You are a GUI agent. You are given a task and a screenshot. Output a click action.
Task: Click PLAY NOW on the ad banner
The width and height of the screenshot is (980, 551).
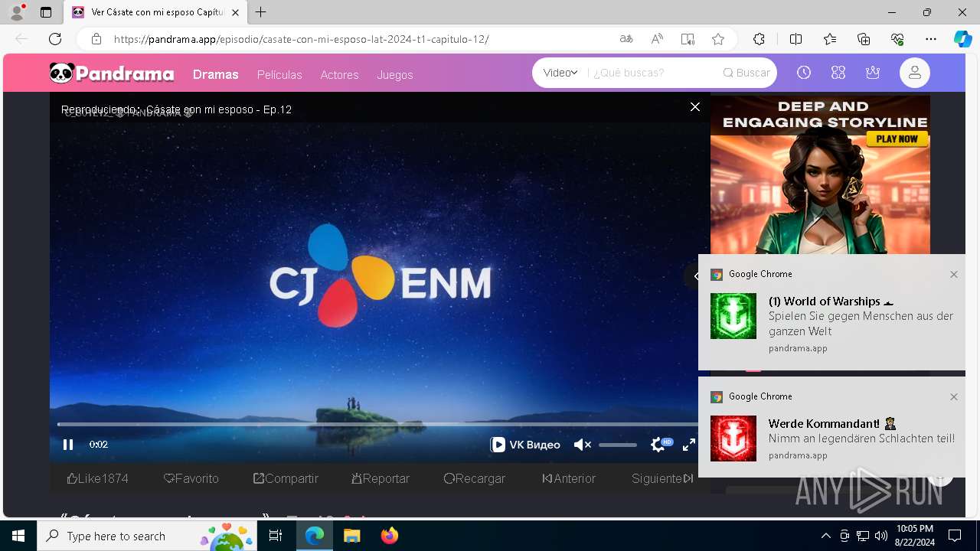click(897, 139)
